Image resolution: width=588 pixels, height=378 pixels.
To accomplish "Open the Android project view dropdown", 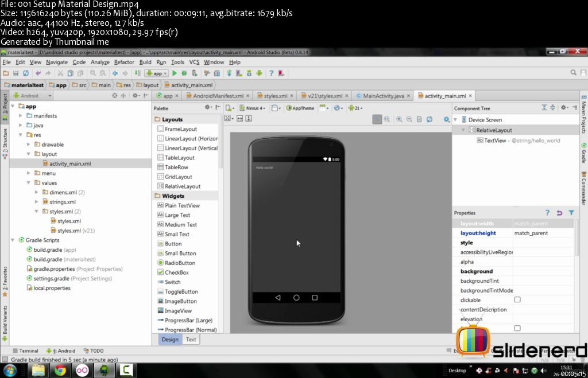I will tap(33, 96).
